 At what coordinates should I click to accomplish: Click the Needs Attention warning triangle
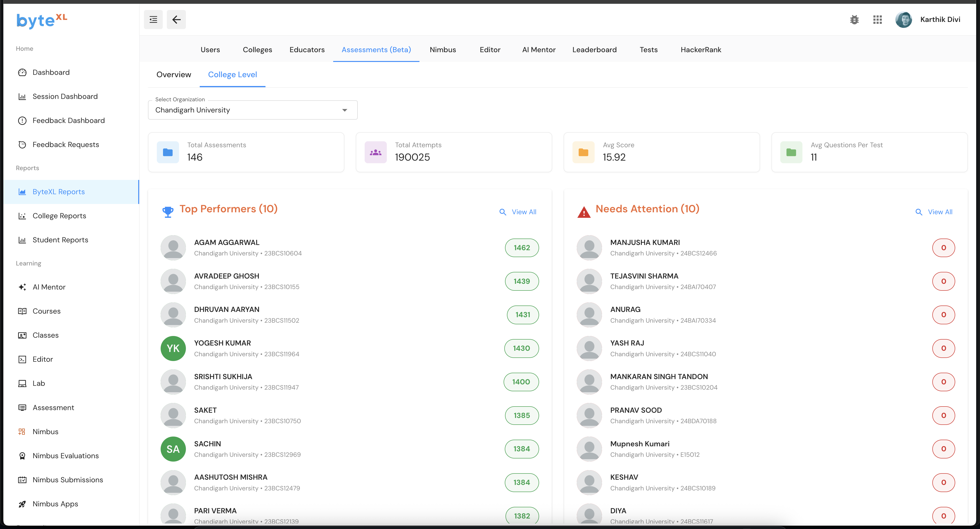click(584, 212)
